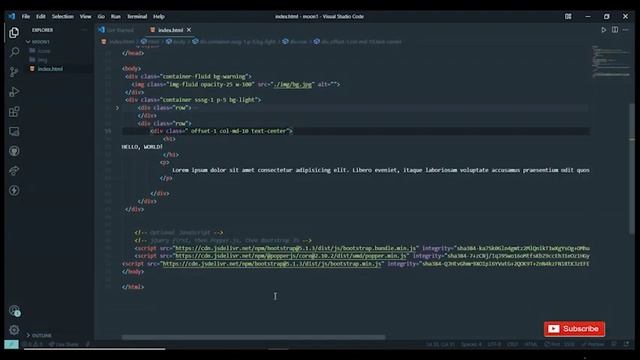
Task: Open the Manage gear icon
Action: click(x=14, y=330)
